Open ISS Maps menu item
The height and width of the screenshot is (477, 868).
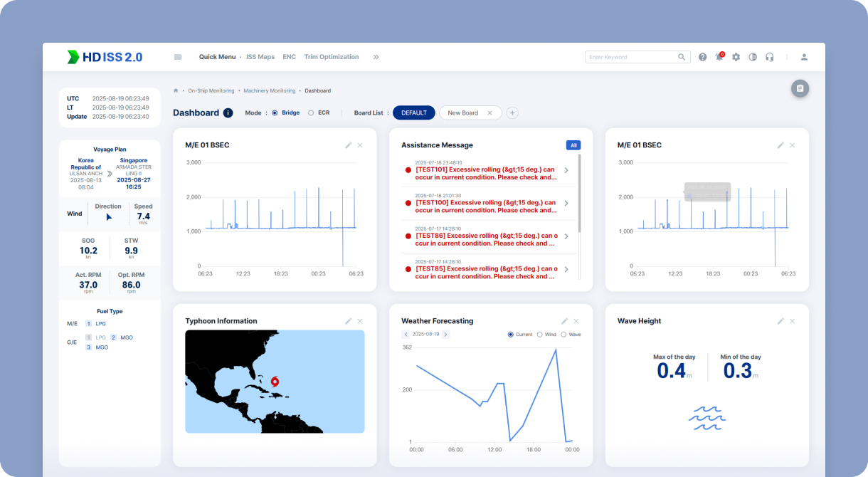click(260, 57)
